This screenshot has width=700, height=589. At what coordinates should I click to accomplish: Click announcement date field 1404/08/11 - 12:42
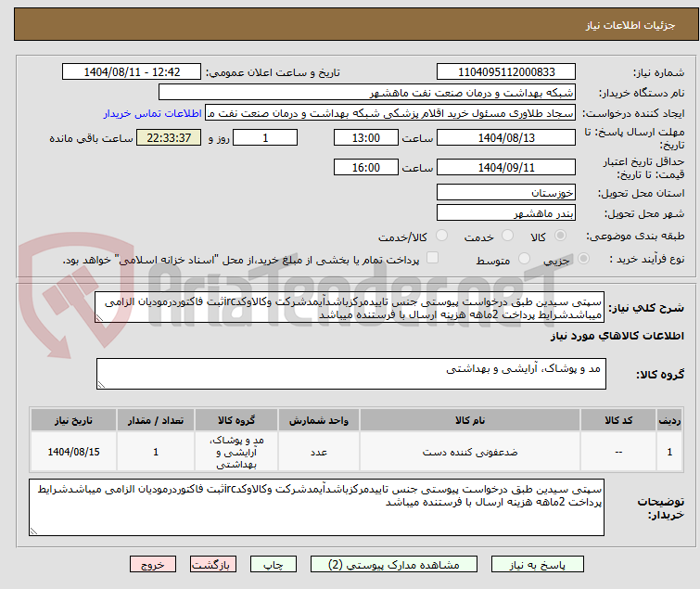point(132,72)
